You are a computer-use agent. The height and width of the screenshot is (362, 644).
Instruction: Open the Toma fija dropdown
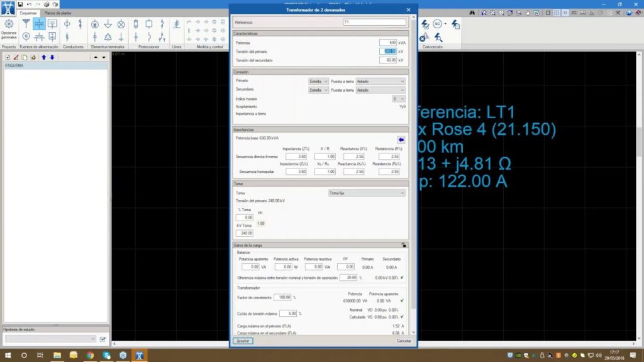367,193
